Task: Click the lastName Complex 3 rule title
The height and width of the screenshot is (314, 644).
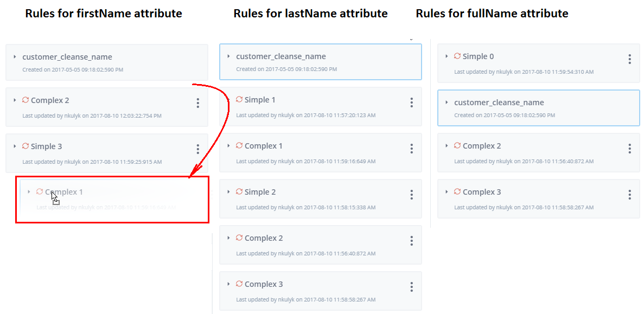Action: tap(264, 284)
